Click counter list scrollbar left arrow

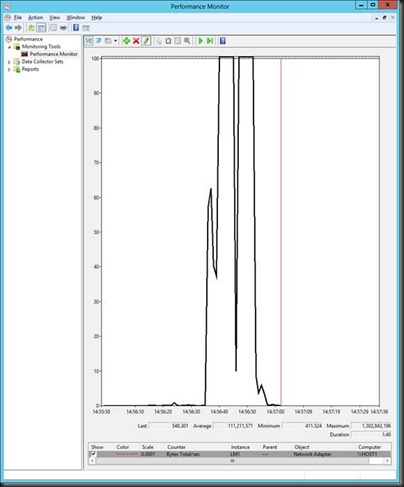tap(92, 461)
